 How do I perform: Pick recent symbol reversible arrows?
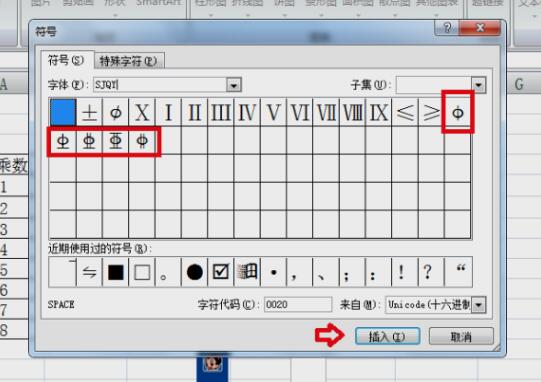click(89, 272)
